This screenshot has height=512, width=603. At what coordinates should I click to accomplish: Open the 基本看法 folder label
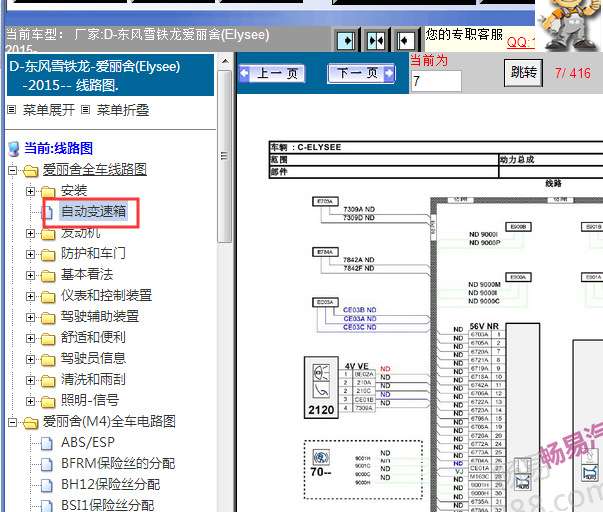(x=87, y=275)
